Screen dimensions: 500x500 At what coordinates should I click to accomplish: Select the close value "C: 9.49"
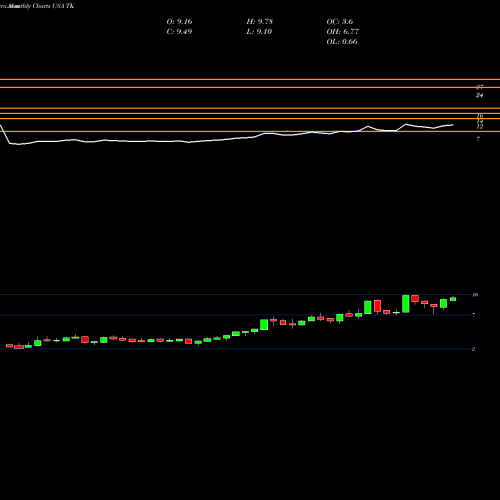click(x=179, y=32)
